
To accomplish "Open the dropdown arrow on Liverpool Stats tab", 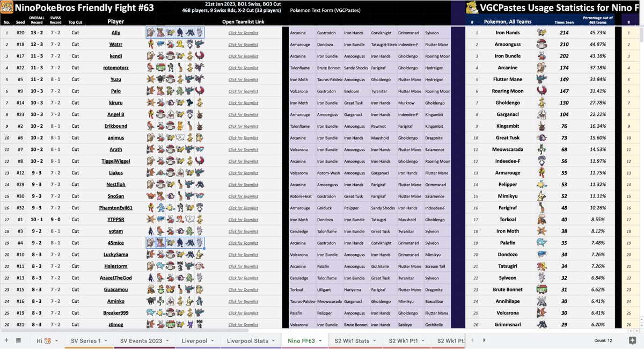I will [273, 341].
